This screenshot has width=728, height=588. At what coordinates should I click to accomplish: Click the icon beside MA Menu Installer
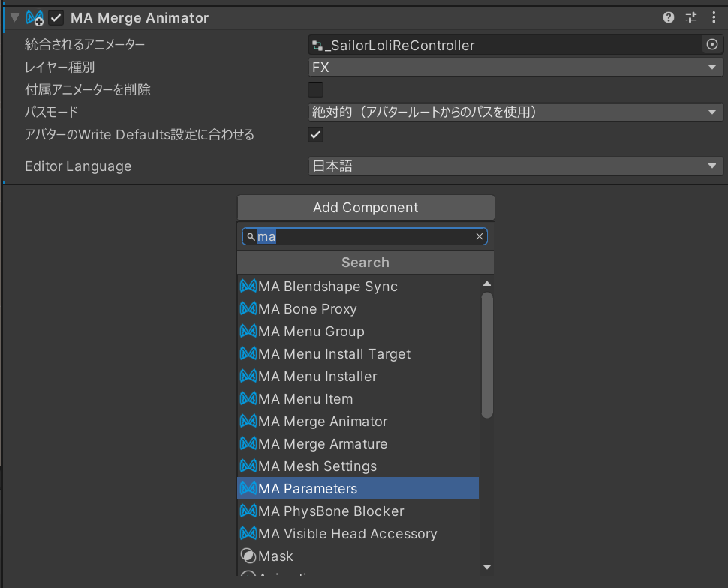tap(248, 376)
